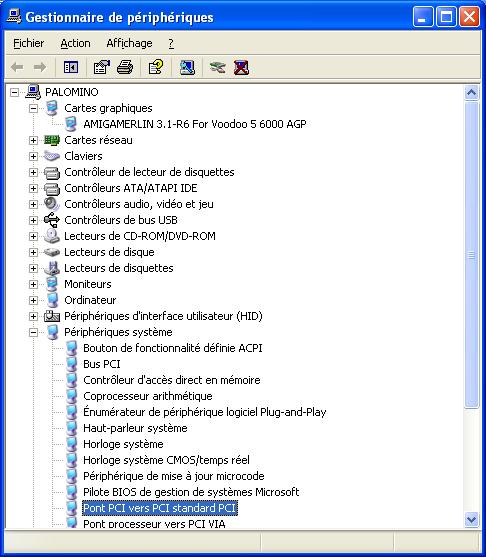Select Haut-parleur système device
The image size is (486, 557).
135,428
